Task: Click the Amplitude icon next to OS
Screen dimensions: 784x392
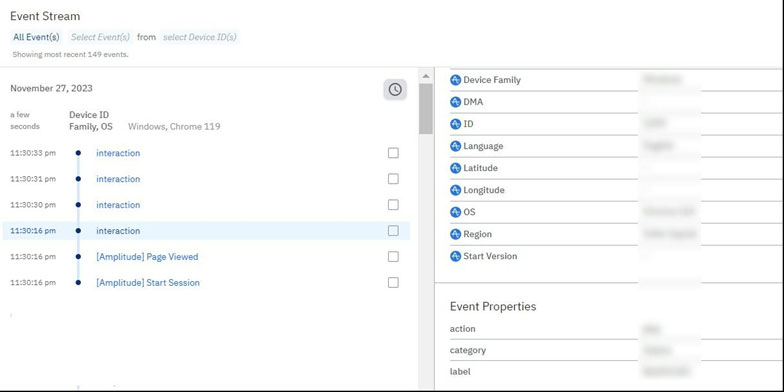Action: [x=455, y=212]
